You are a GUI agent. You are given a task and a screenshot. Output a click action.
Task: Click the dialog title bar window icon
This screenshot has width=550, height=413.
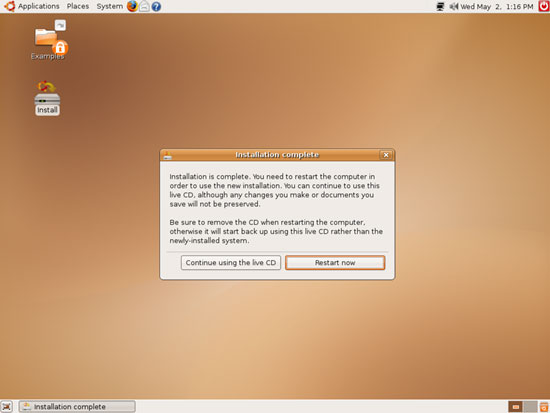pyautogui.click(x=168, y=155)
